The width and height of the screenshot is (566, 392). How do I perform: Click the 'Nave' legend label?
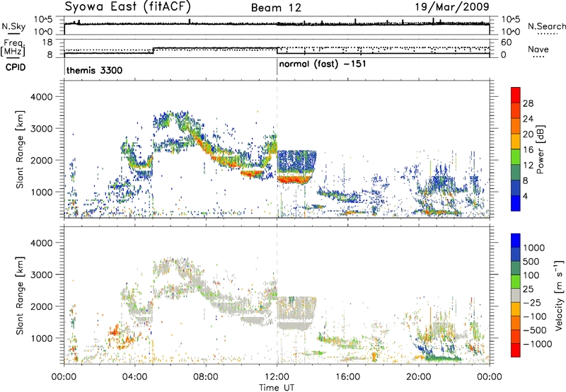click(538, 49)
